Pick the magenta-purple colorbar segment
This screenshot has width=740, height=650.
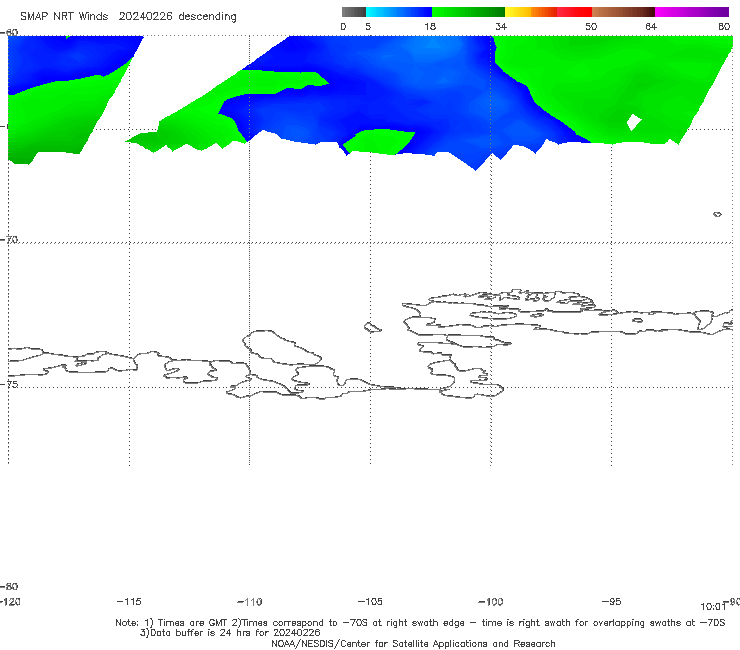pyautogui.click(x=692, y=12)
